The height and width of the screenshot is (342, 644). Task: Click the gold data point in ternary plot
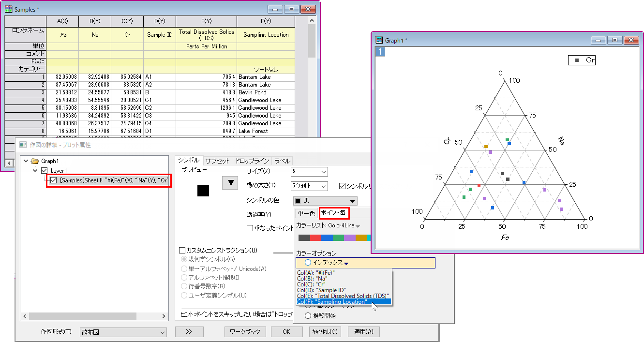pyautogui.click(x=486, y=147)
